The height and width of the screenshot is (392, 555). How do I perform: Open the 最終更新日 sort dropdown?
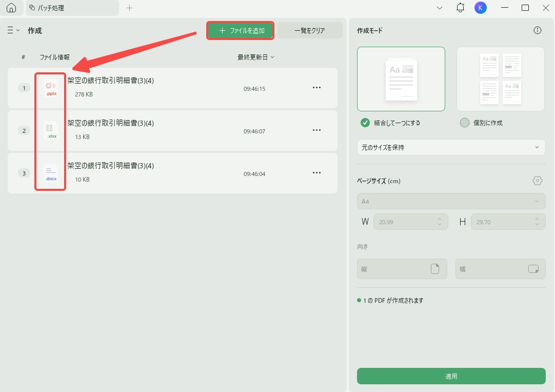point(255,57)
